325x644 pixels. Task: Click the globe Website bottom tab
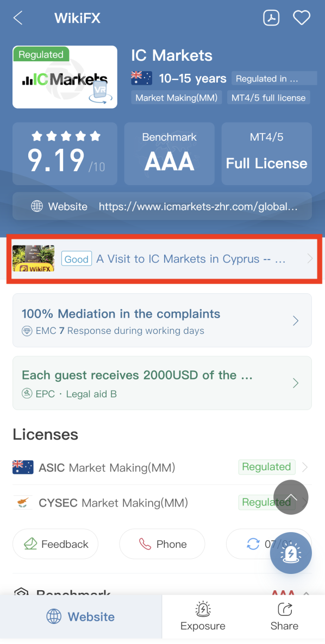pos(80,616)
